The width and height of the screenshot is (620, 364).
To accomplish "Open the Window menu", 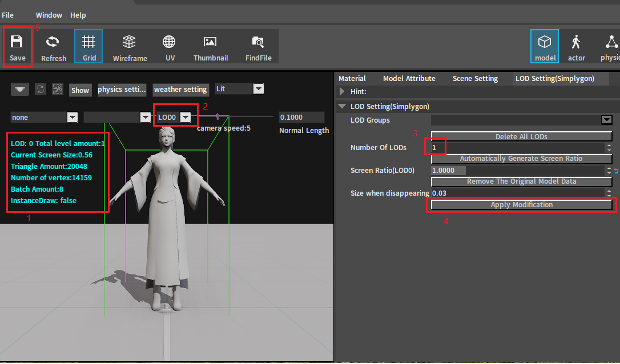I will pos(49,15).
